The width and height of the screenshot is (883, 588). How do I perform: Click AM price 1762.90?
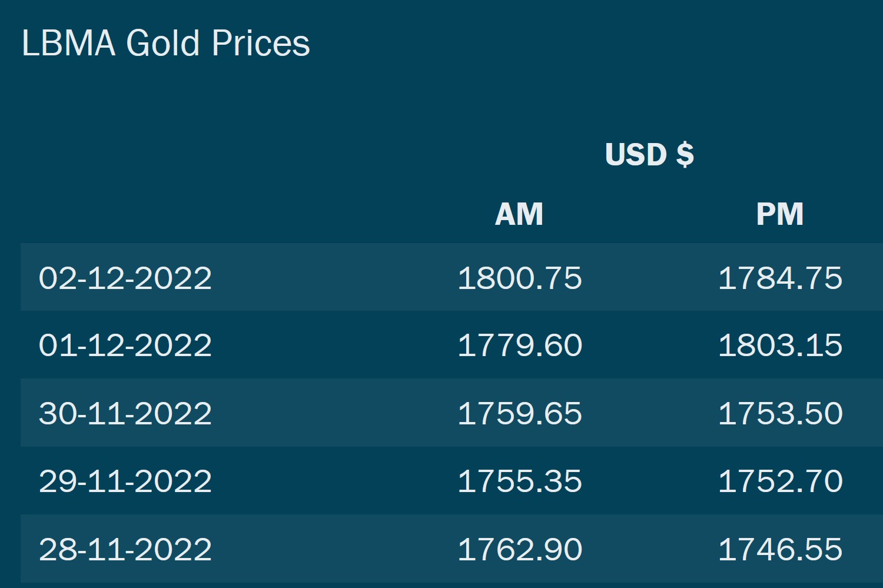click(x=520, y=549)
